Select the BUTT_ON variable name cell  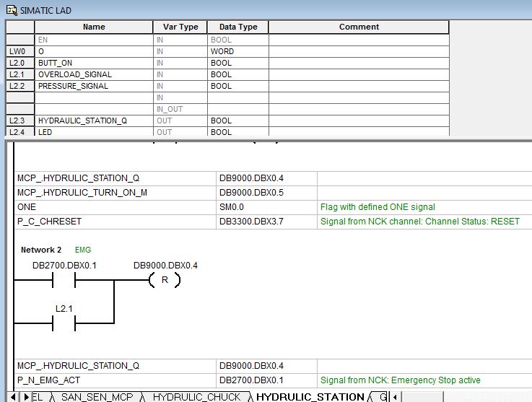(x=94, y=63)
